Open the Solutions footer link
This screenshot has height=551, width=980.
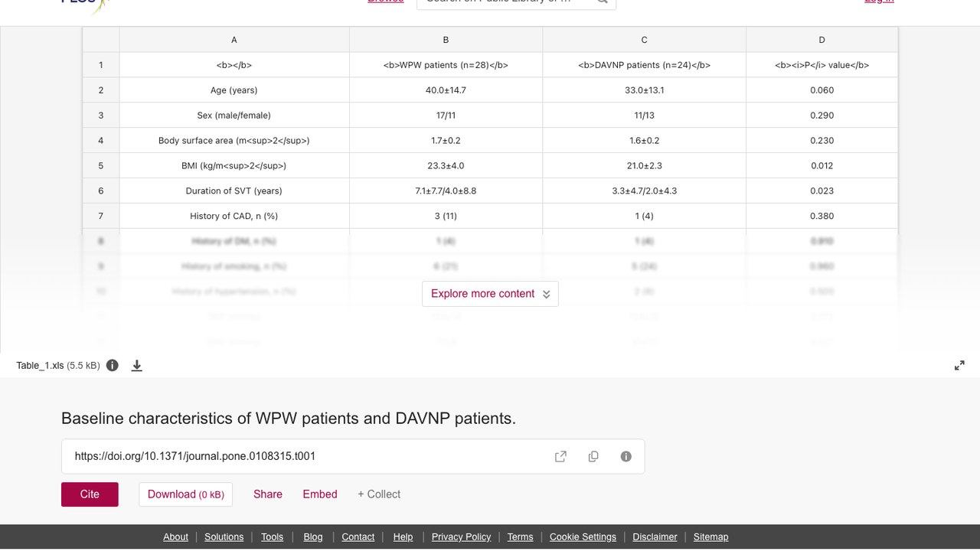224,536
